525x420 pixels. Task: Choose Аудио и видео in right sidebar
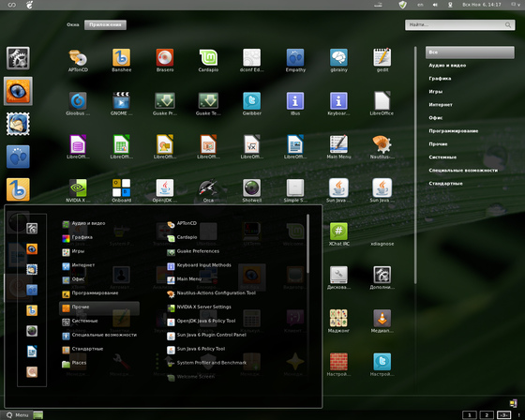[x=447, y=66]
